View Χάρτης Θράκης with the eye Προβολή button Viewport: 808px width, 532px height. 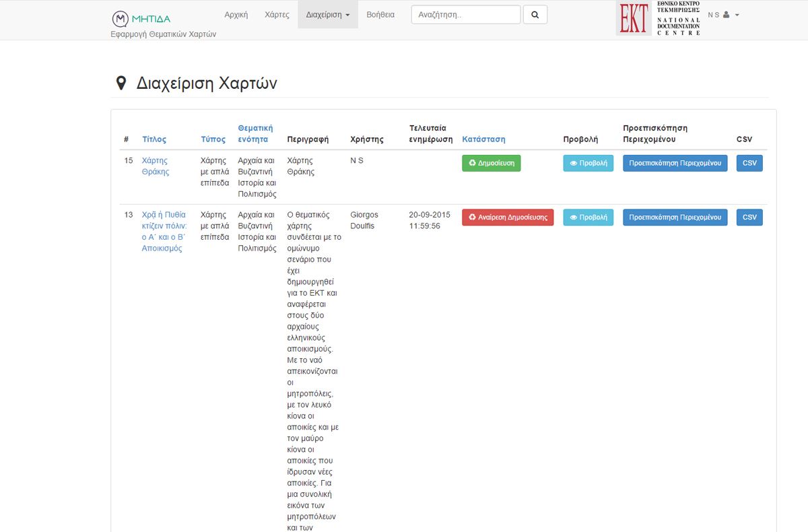click(588, 163)
